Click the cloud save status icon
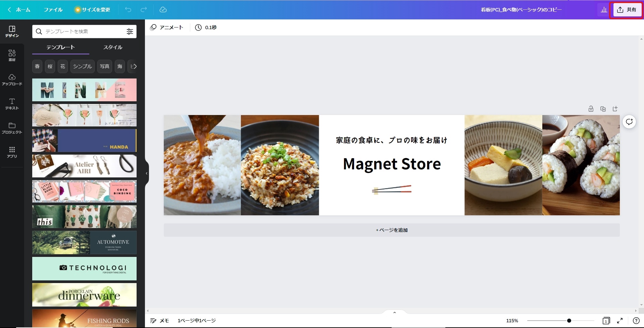Screen dimensions: 644x328 pyautogui.click(x=163, y=10)
